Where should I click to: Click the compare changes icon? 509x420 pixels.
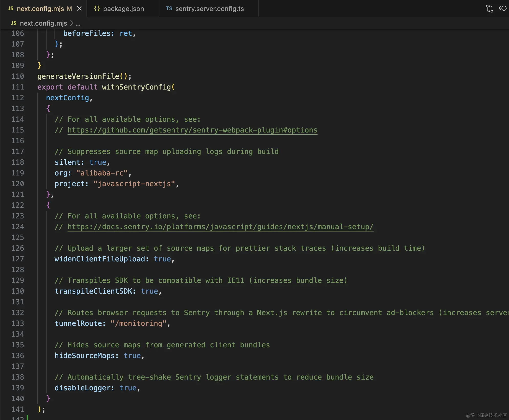pyautogui.click(x=489, y=9)
